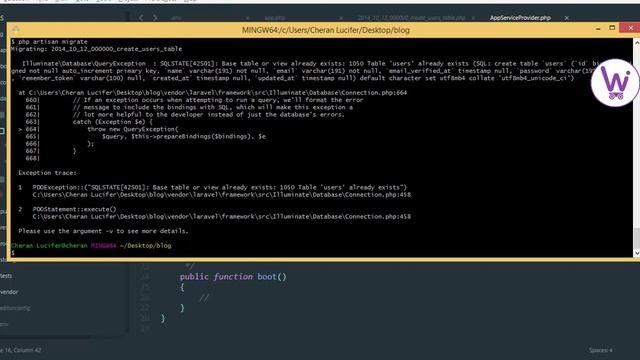Click the Line 16, Column 42 status
The height and width of the screenshot is (360, 640).
[x=20, y=350]
